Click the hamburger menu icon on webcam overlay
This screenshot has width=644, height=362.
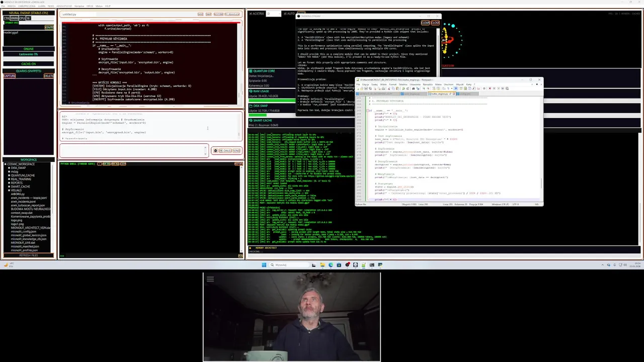click(x=210, y=279)
